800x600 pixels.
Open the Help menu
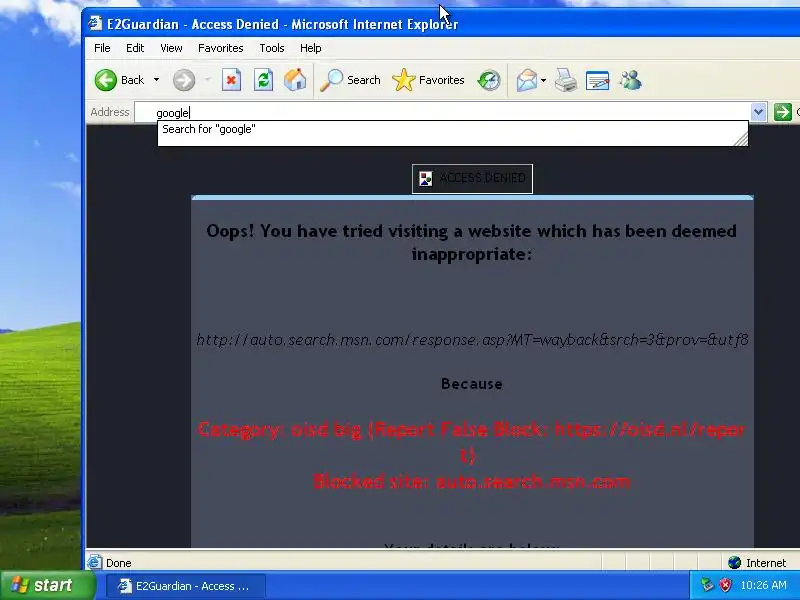pyautogui.click(x=310, y=48)
